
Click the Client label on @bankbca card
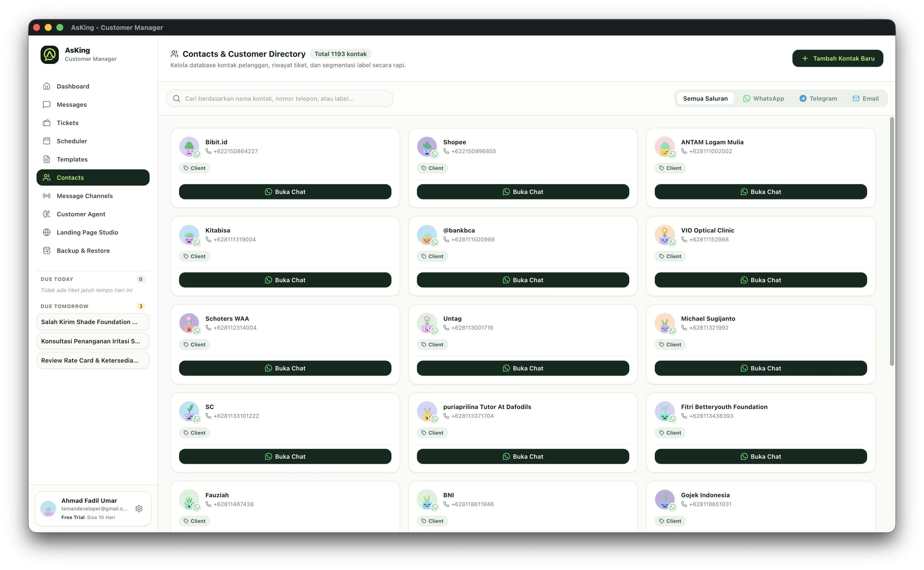point(432,256)
